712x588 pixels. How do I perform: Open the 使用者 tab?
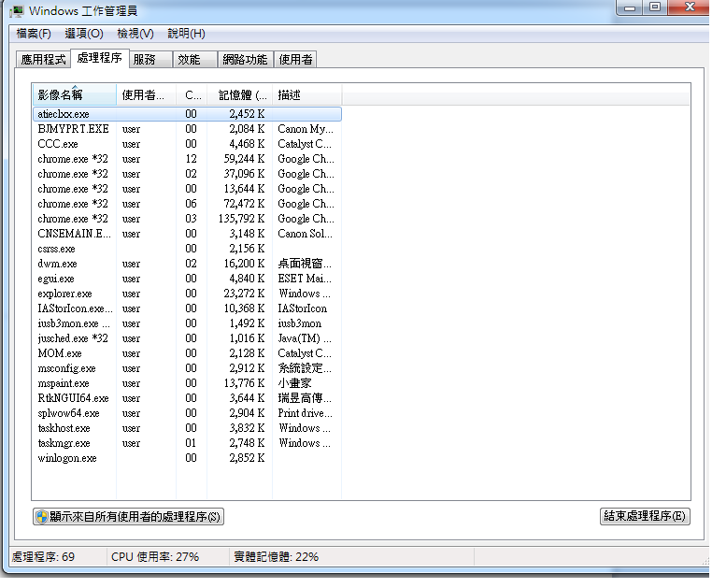pyautogui.click(x=295, y=60)
